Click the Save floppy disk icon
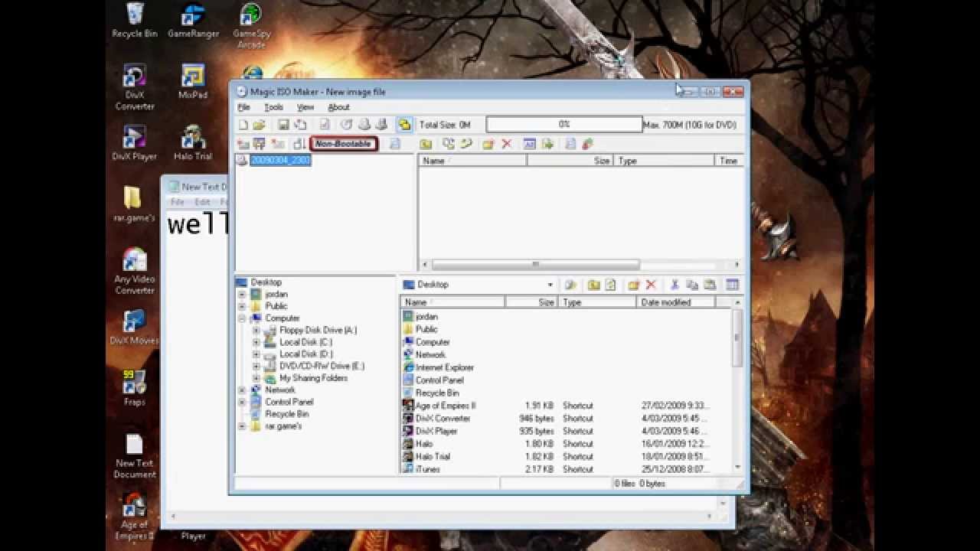This screenshot has height=551, width=980. pyautogui.click(x=283, y=125)
